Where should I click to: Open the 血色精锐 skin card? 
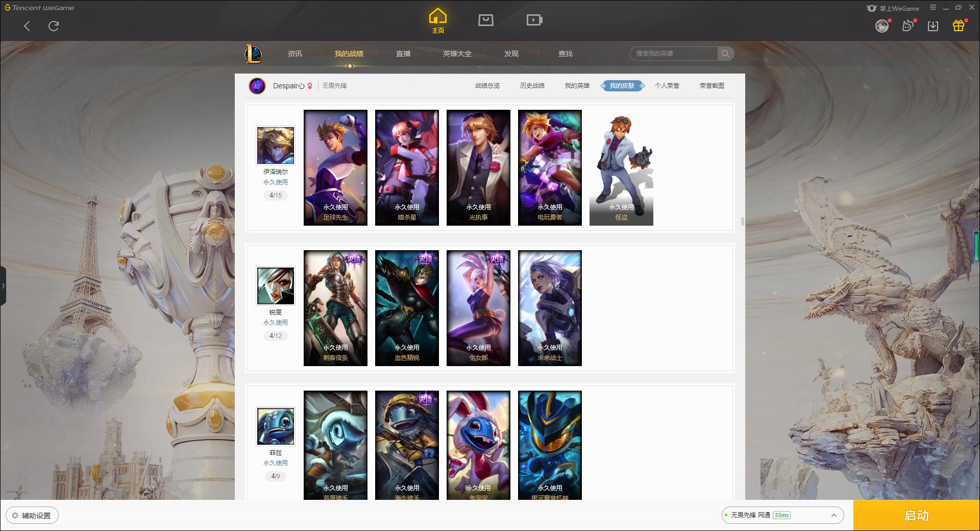(407, 308)
